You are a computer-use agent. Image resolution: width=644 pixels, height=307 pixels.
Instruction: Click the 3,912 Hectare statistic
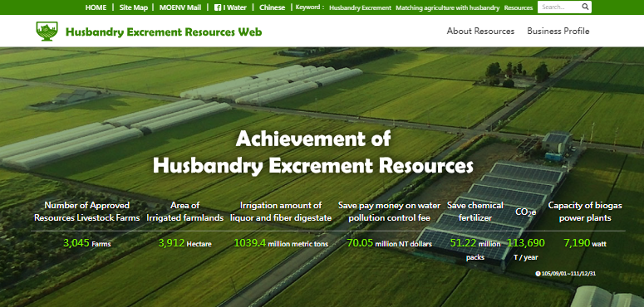click(184, 243)
